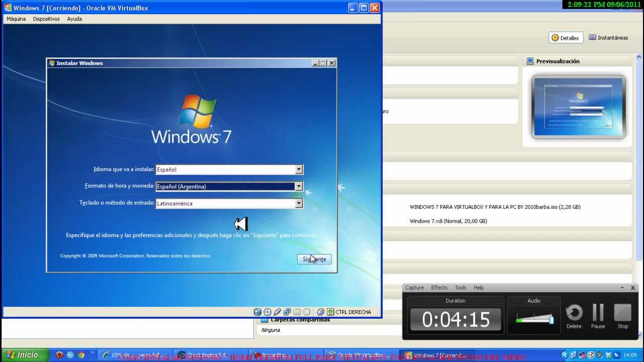Expand hidden quick launch items chevron
Image resolution: width=644 pixels, height=362 pixels.
pyautogui.click(x=92, y=353)
